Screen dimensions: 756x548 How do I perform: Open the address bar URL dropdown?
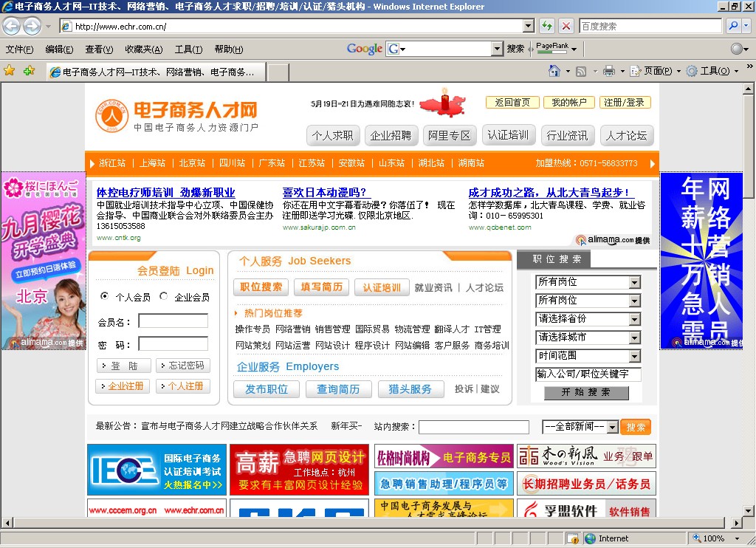coord(529,26)
